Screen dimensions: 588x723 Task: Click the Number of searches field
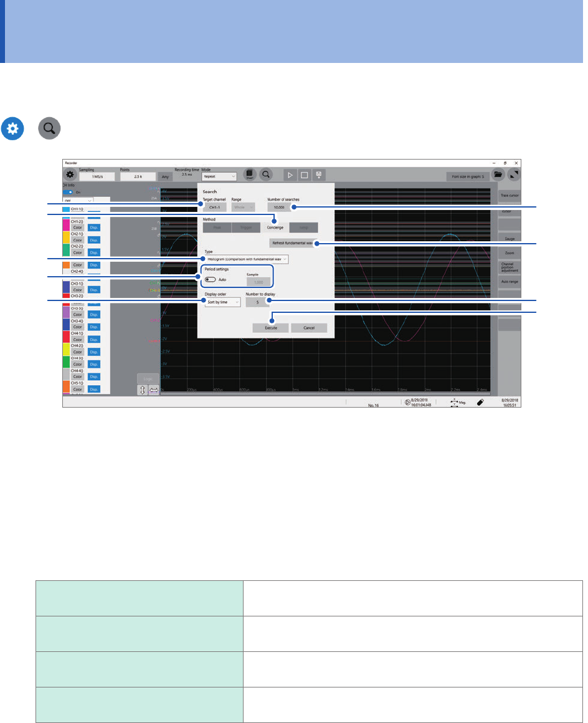(279, 207)
